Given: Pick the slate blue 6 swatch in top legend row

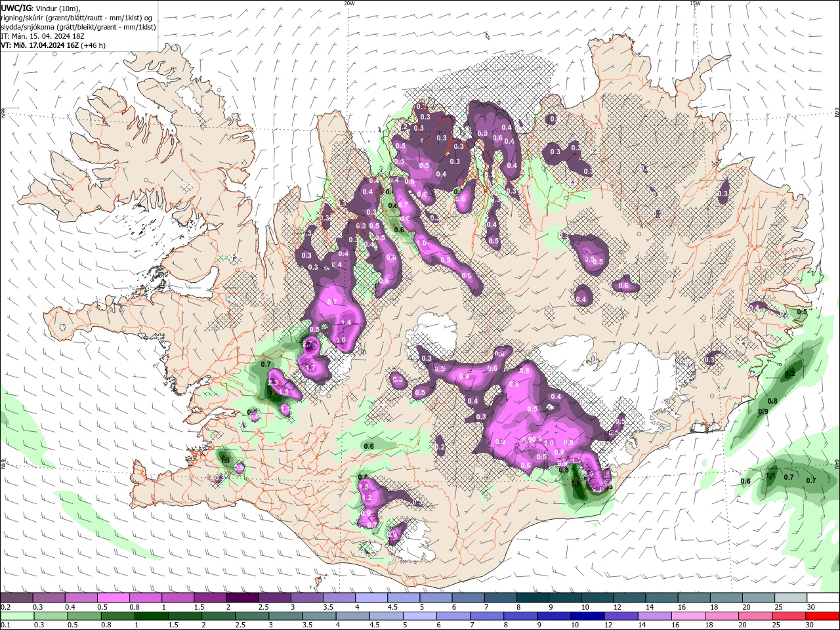Looking at the screenshot, I should [467, 598].
